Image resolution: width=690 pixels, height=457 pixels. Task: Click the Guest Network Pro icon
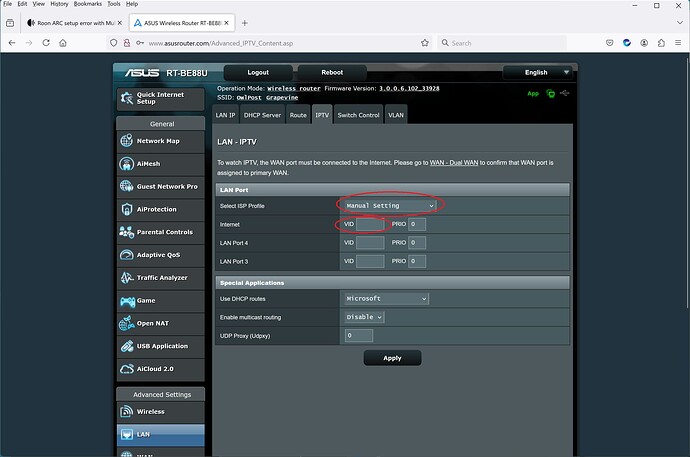(127, 186)
